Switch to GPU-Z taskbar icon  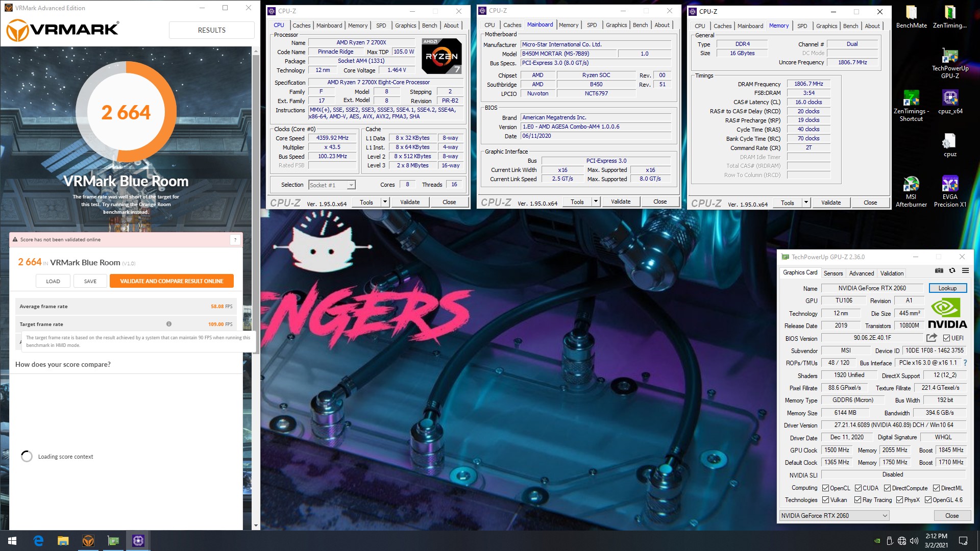point(113,541)
